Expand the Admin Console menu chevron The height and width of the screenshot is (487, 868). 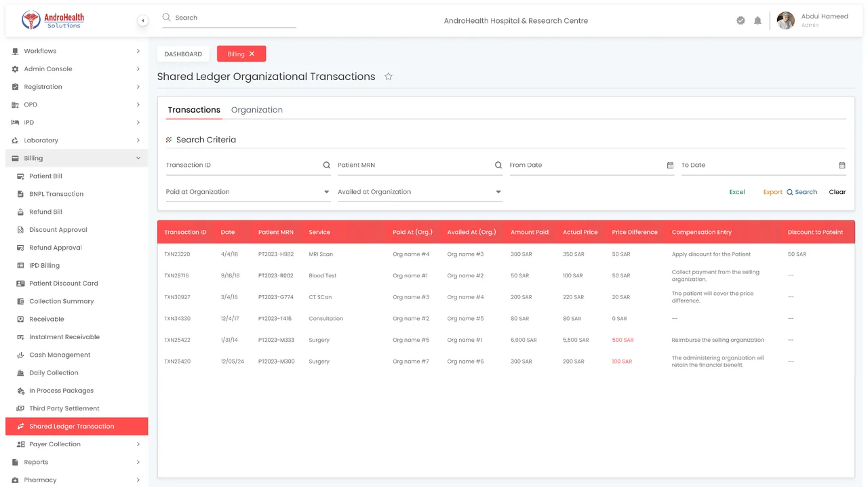(138, 69)
